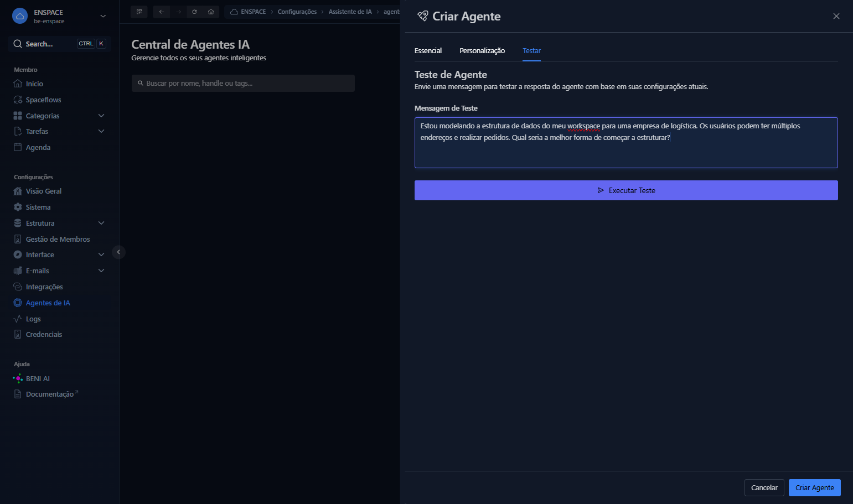
Task: Click the Configurações breadcrumb item
Action: coord(297,12)
